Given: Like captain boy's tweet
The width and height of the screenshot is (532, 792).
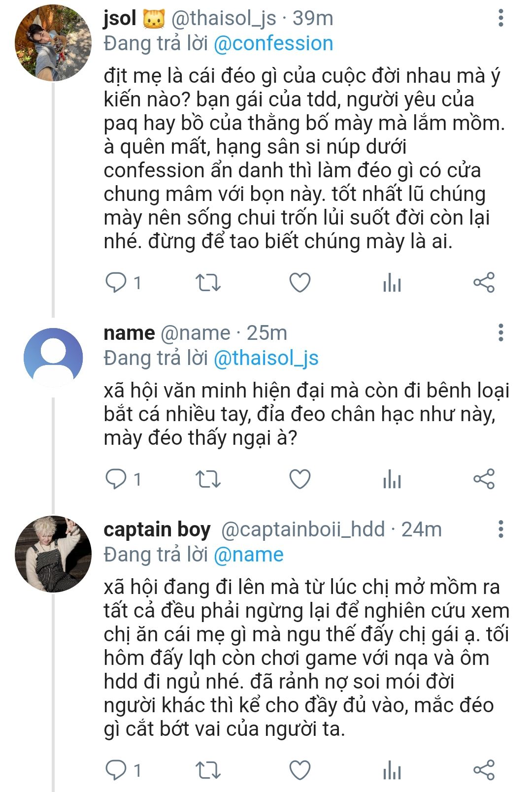Looking at the screenshot, I should click(299, 770).
